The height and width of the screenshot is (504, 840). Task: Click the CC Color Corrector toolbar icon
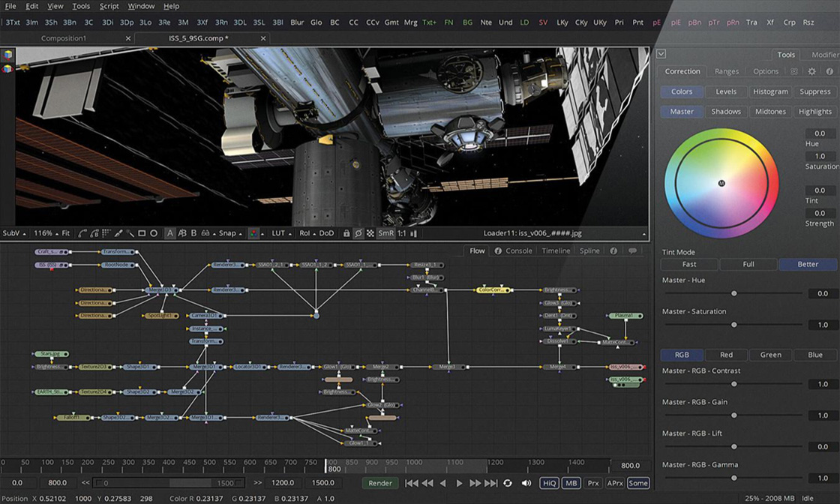point(352,22)
